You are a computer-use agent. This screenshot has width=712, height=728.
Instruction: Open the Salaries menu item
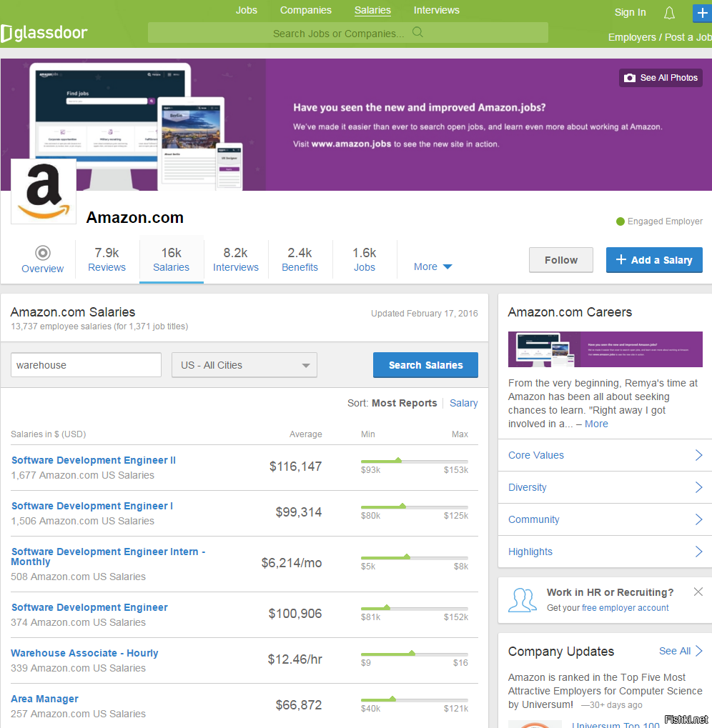coord(372,10)
